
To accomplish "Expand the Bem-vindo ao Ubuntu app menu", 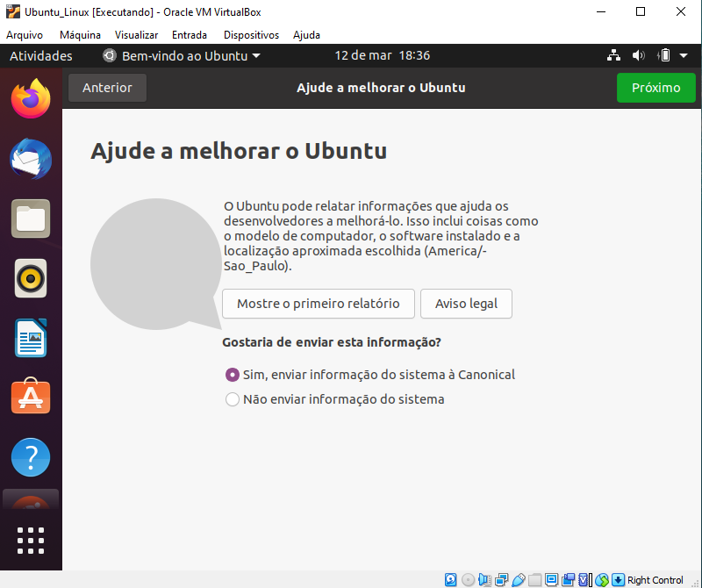I will [x=182, y=55].
